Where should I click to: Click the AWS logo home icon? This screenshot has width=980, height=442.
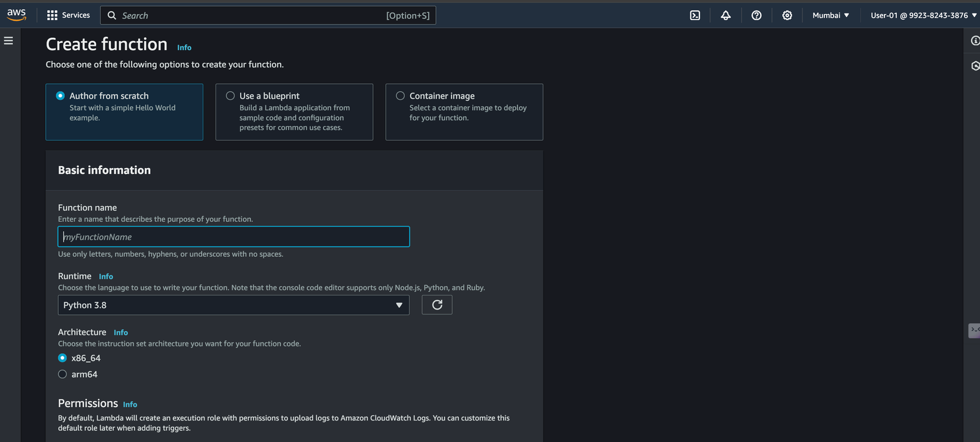click(x=17, y=15)
